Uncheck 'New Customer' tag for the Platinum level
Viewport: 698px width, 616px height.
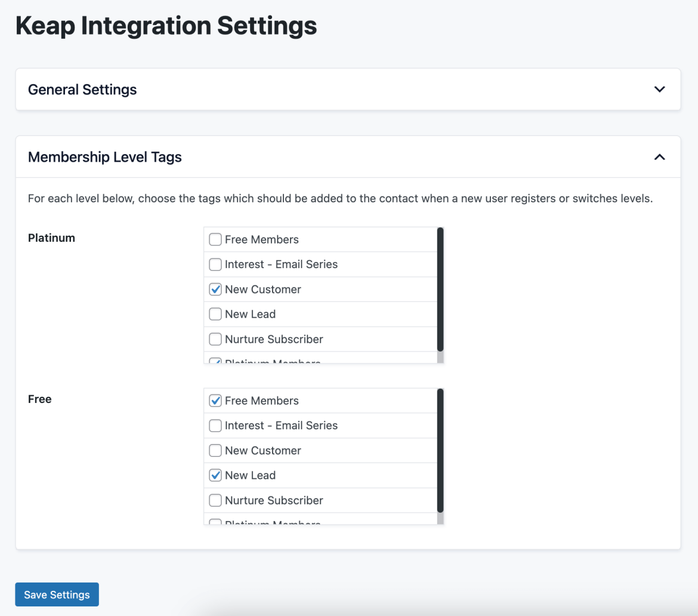215,289
